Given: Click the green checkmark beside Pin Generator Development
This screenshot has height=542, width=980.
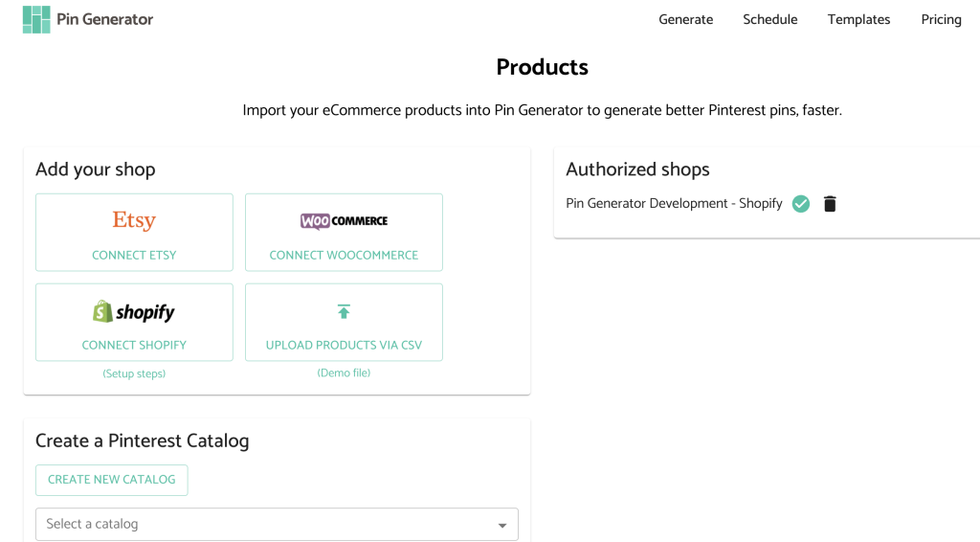Looking at the screenshot, I should click(801, 204).
